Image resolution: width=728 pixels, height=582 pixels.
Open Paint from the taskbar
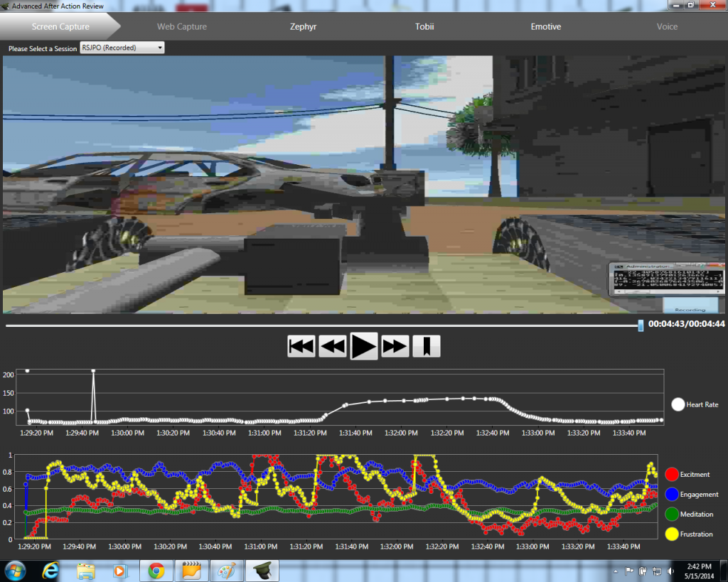pyautogui.click(x=225, y=571)
